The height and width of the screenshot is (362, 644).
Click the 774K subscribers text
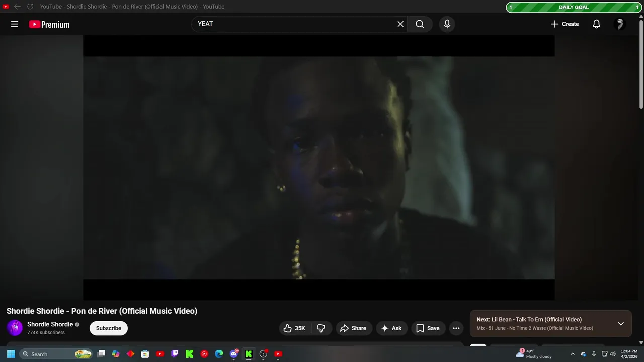click(46, 333)
